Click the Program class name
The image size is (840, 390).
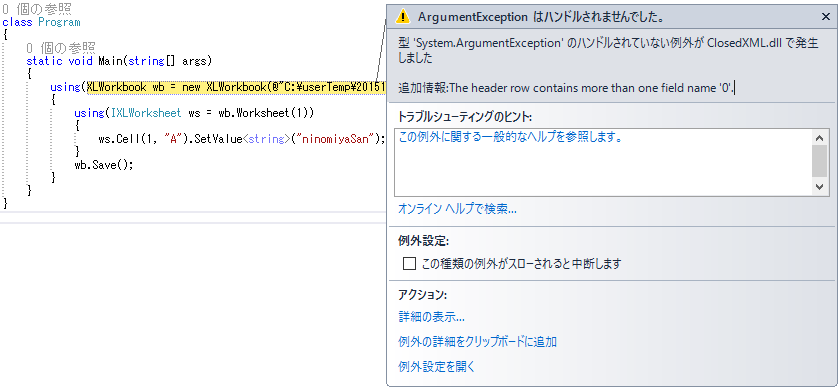pos(59,22)
